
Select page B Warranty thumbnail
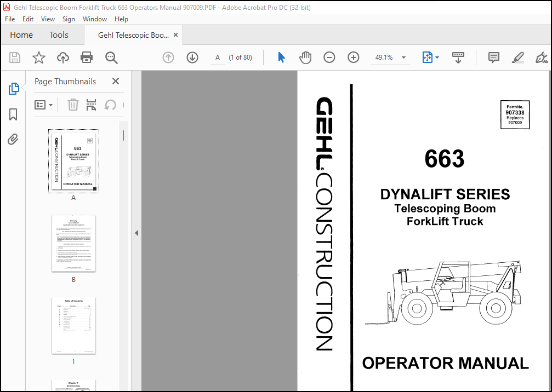click(x=73, y=243)
